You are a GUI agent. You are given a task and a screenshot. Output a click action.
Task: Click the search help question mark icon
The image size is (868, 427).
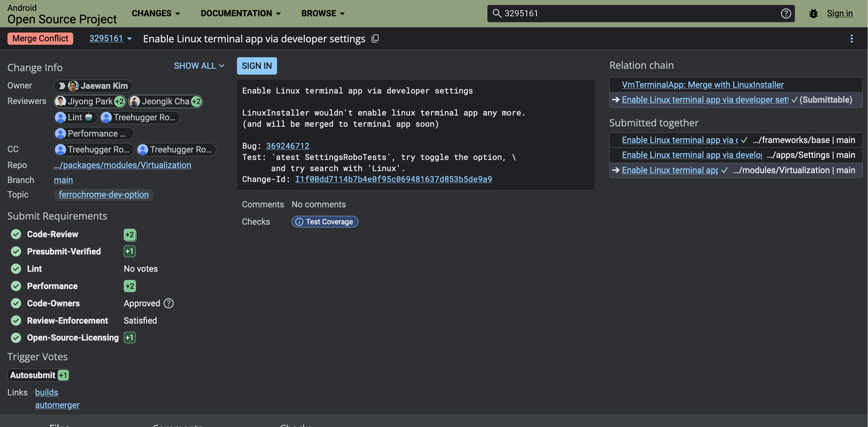coord(786,14)
